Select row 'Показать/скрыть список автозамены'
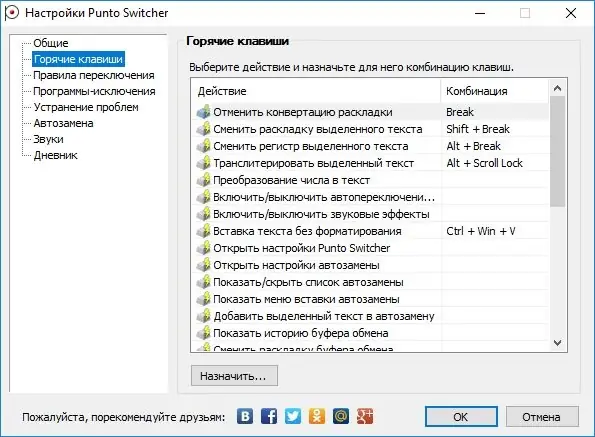This screenshot has height=437, width=595. (370, 282)
